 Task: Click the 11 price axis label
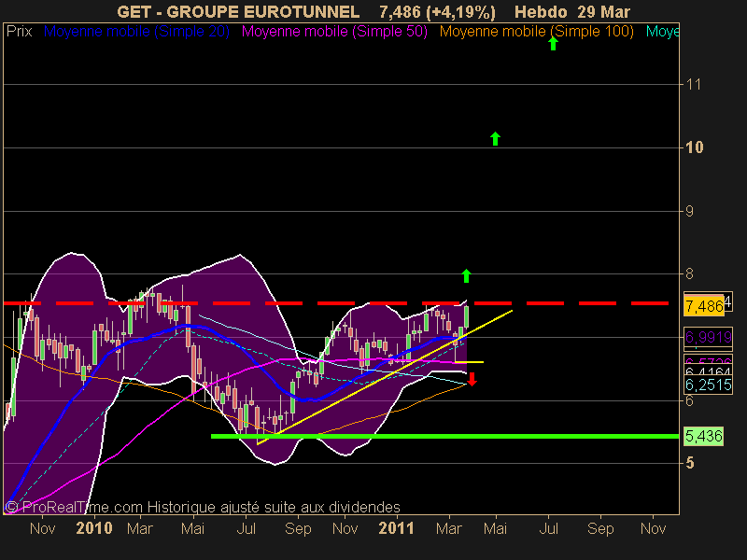pos(694,85)
